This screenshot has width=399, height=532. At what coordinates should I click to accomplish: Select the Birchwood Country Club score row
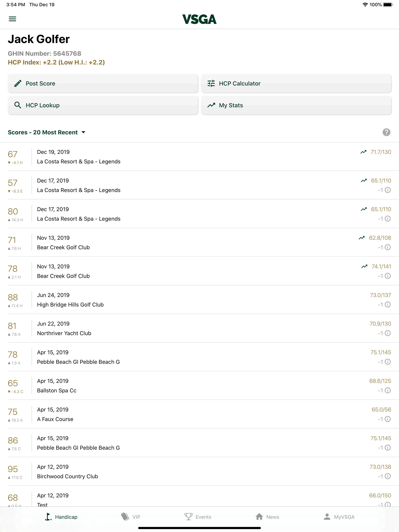pyautogui.click(x=199, y=471)
